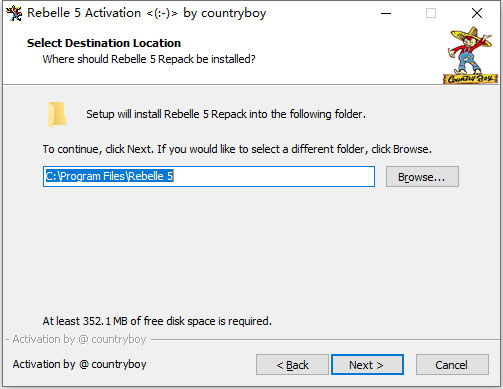Screen dimensions: 503x389
Task: Click the window title 'Rebelle 5 Activation' text
Action: (84, 13)
